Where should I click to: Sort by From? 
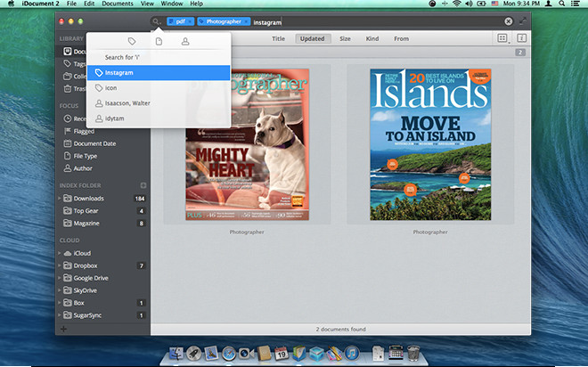[x=401, y=38]
